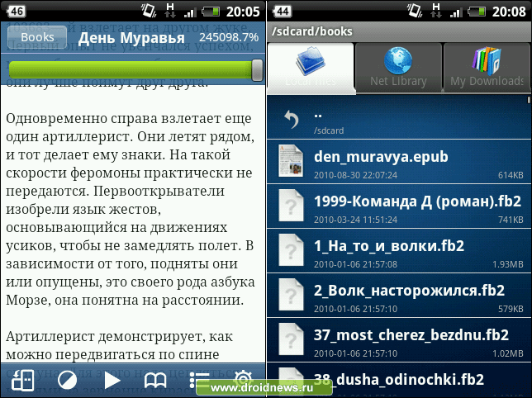This screenshot has width=532, height=398.
Task: Tap the 1.93MB file size label
Action: (507, 264)
